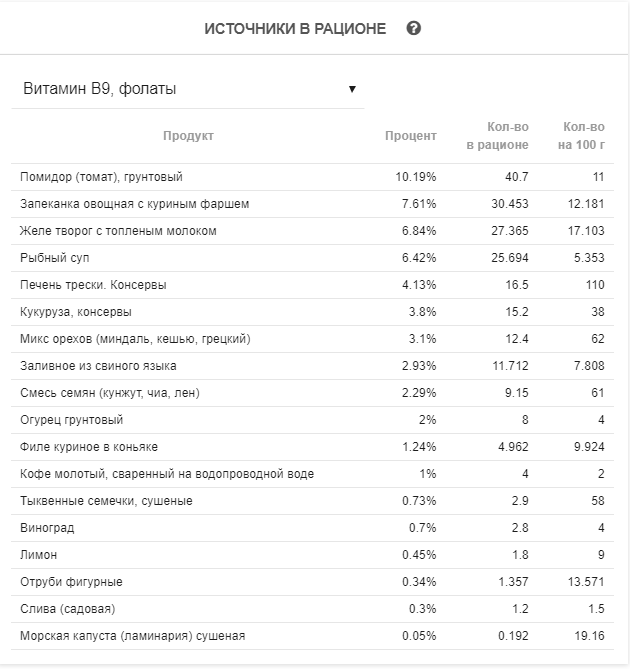Click Желе творог с топленым молоком
630x669 pixels.
(118, 231)
